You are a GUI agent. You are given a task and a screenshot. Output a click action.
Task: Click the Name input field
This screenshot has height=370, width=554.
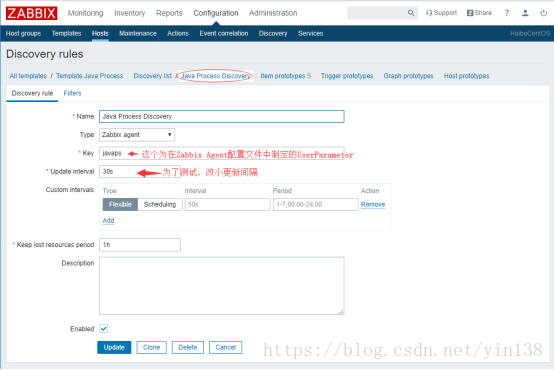222,117
